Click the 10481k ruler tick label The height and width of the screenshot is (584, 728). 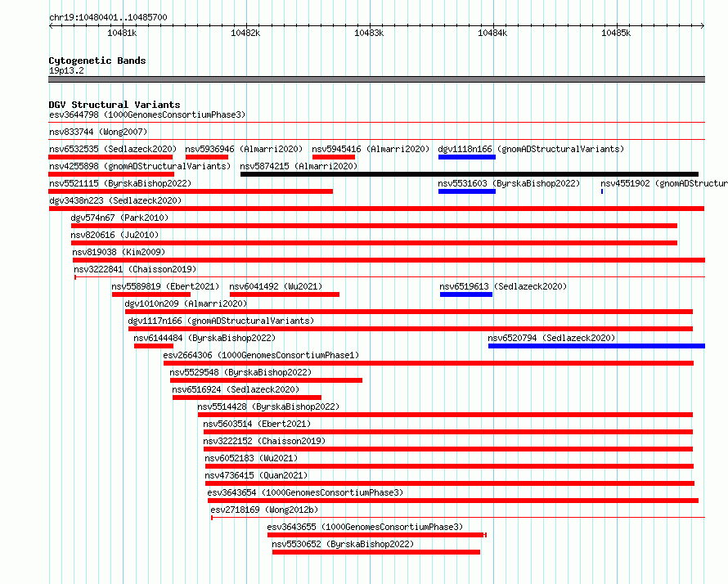pyautogui.click(x=122, y=33)
